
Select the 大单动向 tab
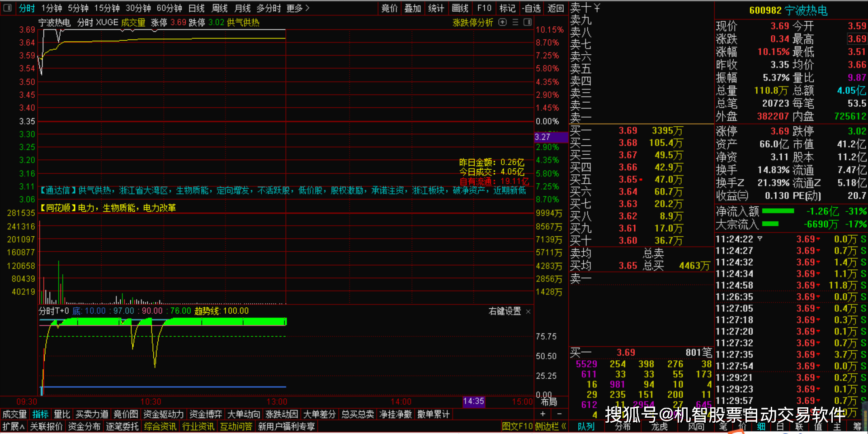[244, 414]
